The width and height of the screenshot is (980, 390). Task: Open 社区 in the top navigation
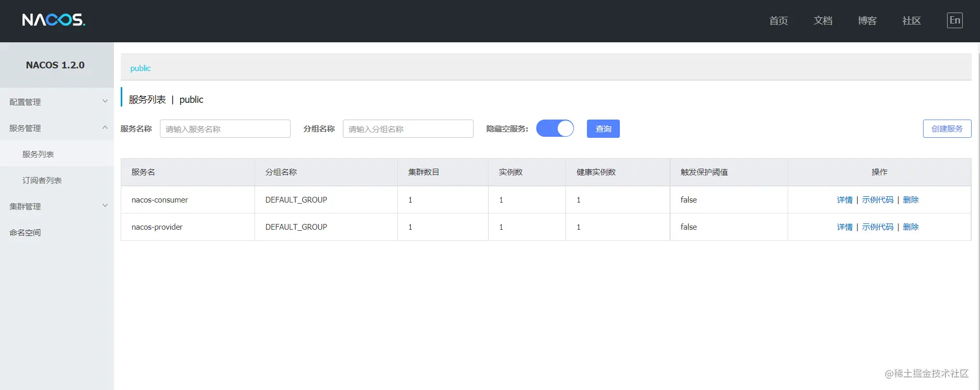(912, 20)
